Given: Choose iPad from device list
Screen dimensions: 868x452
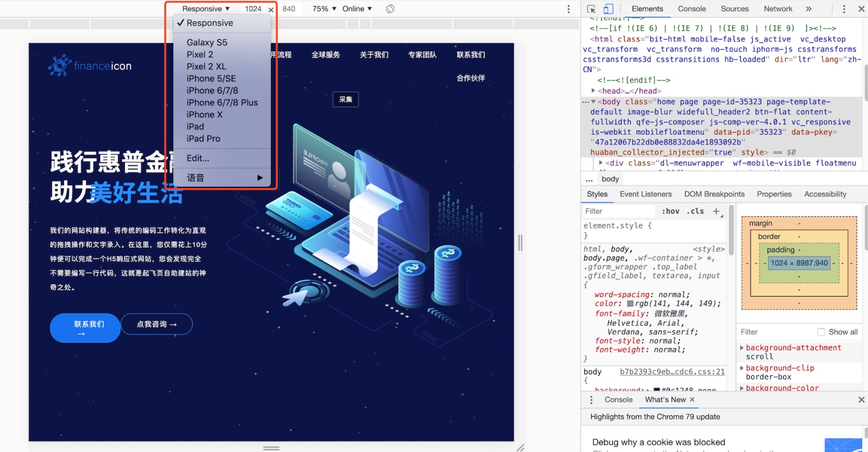Looking at the screenshot, I should (221, 126).
